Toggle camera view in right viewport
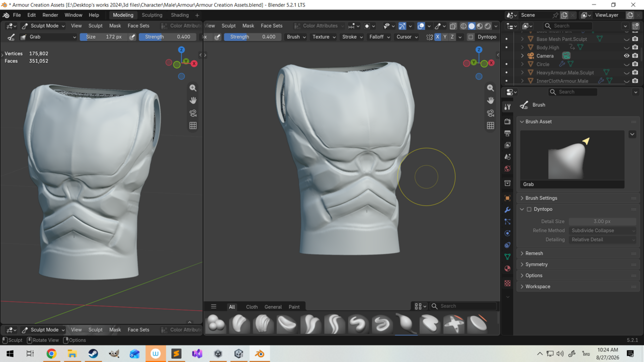This screenshot has height=362, width=644. (491, 113)
